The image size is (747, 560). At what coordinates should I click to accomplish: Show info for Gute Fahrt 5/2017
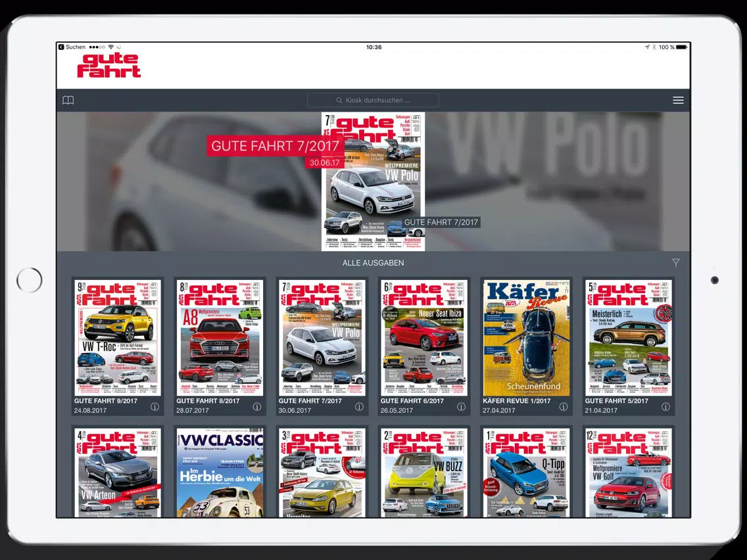pos(665,407)
